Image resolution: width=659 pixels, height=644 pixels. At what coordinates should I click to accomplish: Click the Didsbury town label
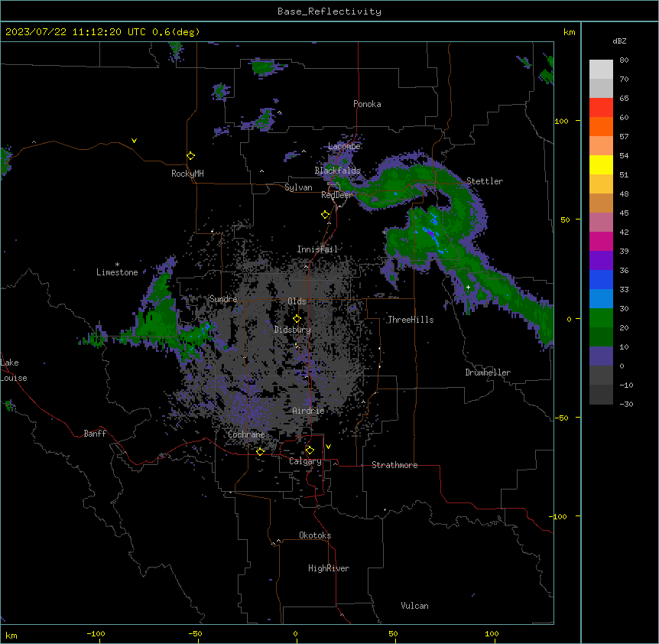tap(293, 330)
